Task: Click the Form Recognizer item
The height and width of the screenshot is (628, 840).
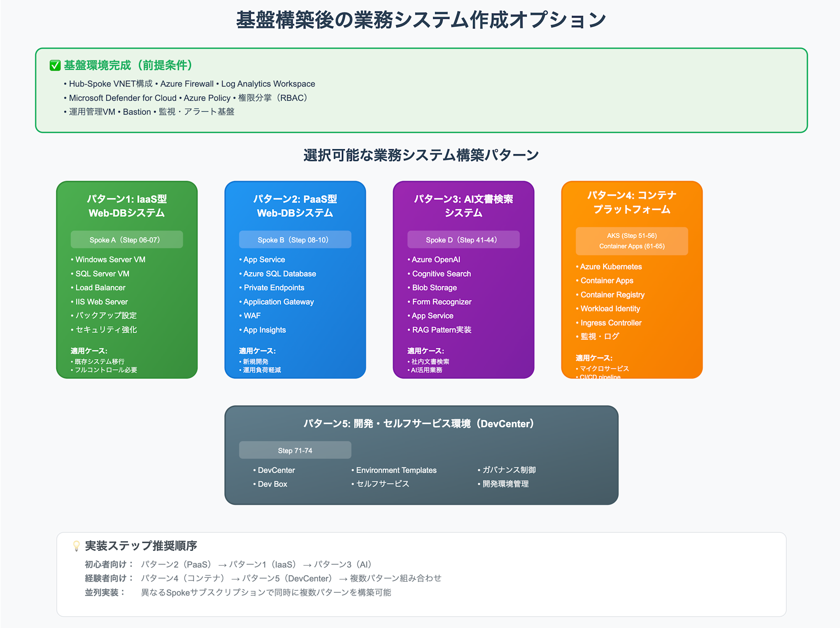Action: (x=439, y=302)
